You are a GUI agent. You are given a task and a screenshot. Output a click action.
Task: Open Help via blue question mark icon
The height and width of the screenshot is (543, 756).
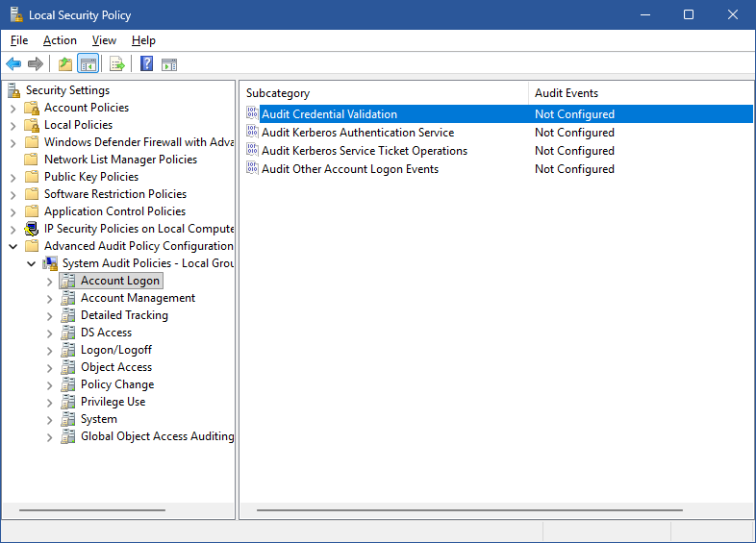point(146,64)
